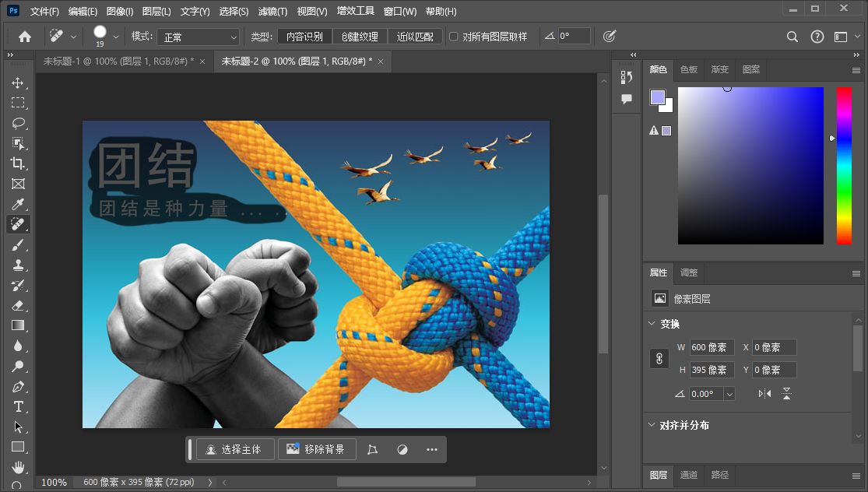Open the 滤镜(T) menu
The height and width of the screenshot is (492, 868).
272,12
